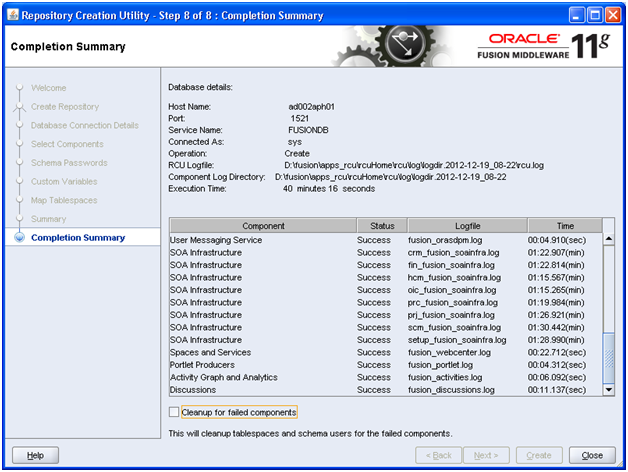
Task: Select the Summary step in sidebar
Action: coord(48,219)
